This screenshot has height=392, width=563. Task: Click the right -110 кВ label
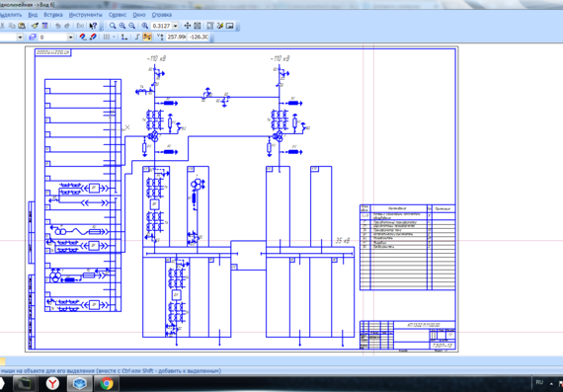[x=281, y=58]
